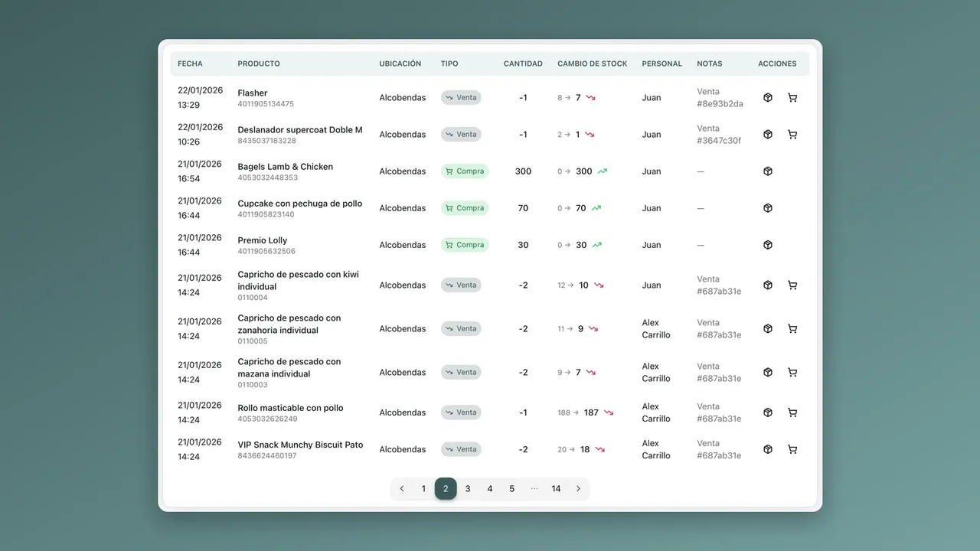Screen dimensions: 980x551
Task: Go to previous page with left chevron
Action: tap(402, 489)
